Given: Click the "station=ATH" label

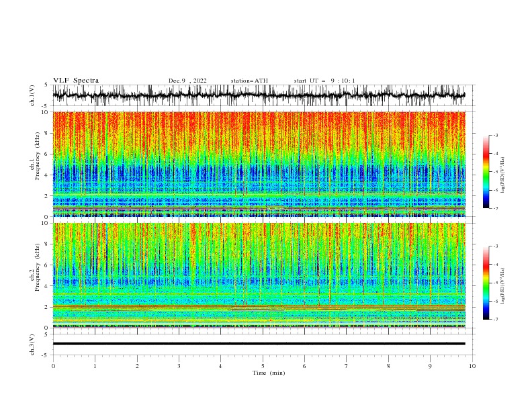Looking at the screenshot, I should click(249, 81).
